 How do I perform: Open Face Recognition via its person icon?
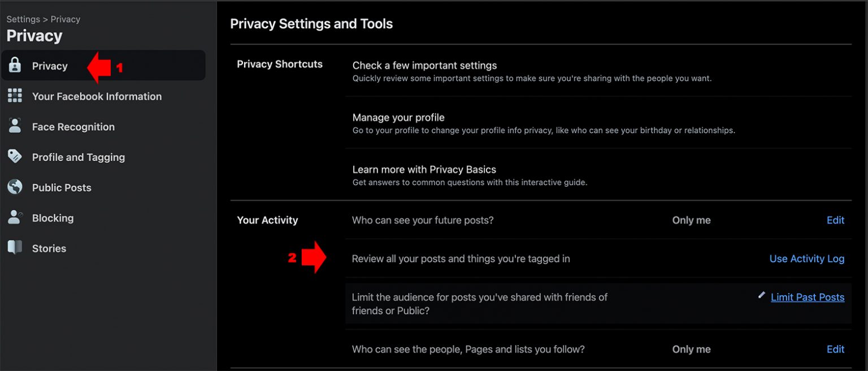[14, 126]
